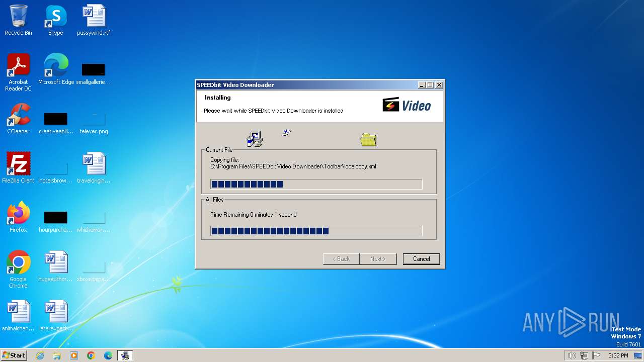Click the disabled Back button

(x=341, y=259)
